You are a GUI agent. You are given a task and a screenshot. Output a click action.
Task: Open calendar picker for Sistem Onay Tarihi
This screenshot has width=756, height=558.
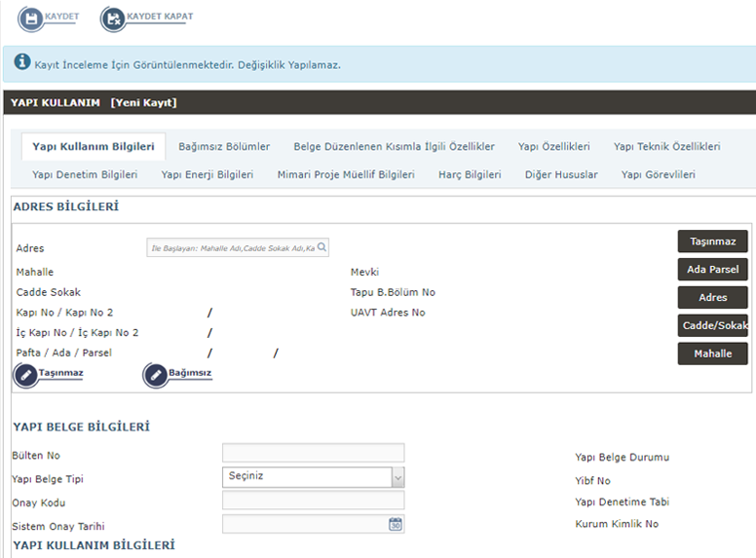[396, 524]
